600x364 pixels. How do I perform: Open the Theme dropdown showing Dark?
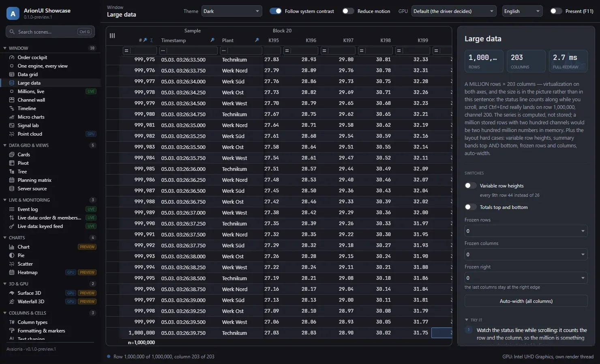tap(232, 11)
